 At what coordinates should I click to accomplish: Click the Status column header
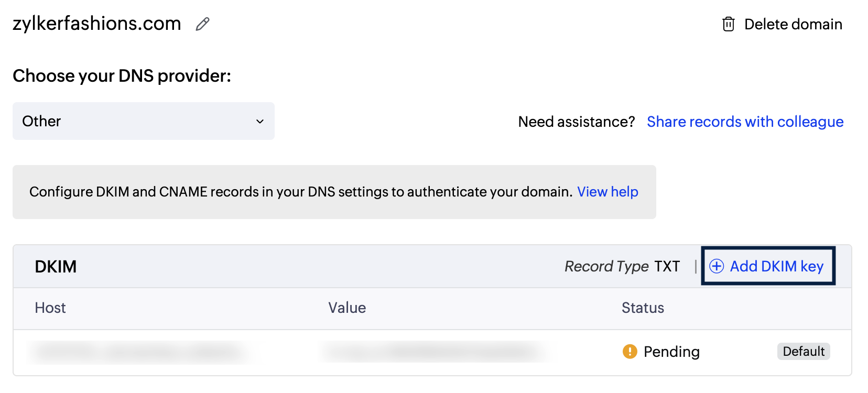point(643,308)
